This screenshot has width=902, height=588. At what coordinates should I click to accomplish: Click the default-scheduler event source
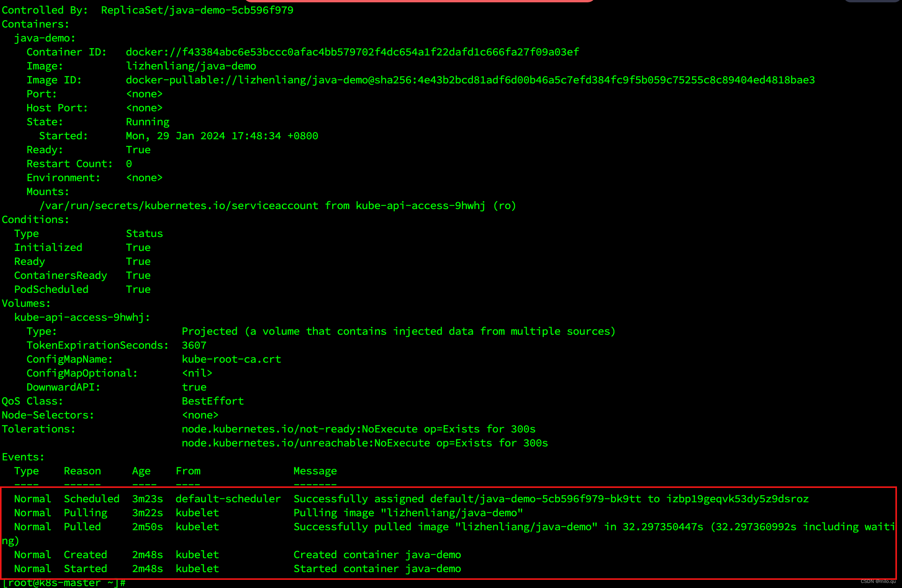tap(228, 499)
